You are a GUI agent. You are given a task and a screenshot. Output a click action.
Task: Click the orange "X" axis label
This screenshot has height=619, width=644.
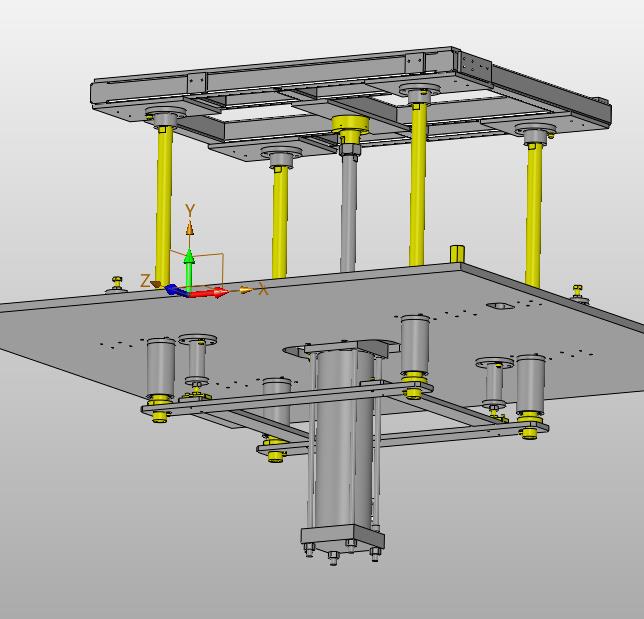pyautogui.click(x=263, y=290)
